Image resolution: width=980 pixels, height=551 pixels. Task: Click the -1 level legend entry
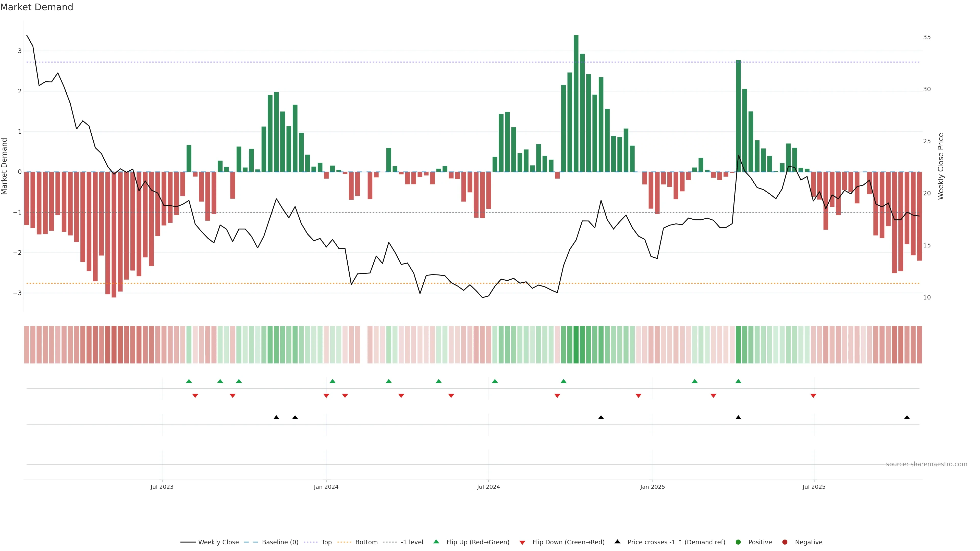coord(412,542)
